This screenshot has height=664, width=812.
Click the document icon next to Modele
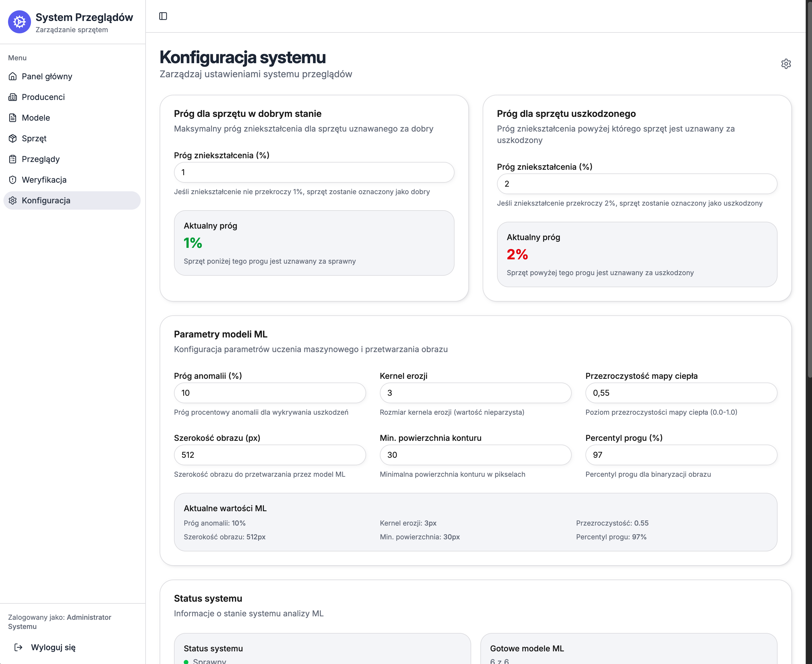click(13, 118)
